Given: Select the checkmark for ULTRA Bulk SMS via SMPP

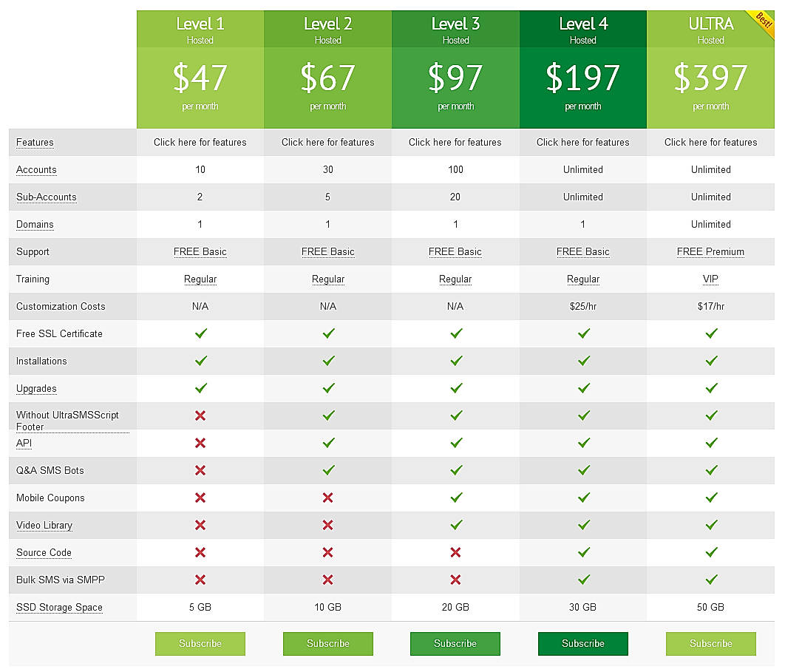Looking at the screenshot, I should click(x=710, y=580).
